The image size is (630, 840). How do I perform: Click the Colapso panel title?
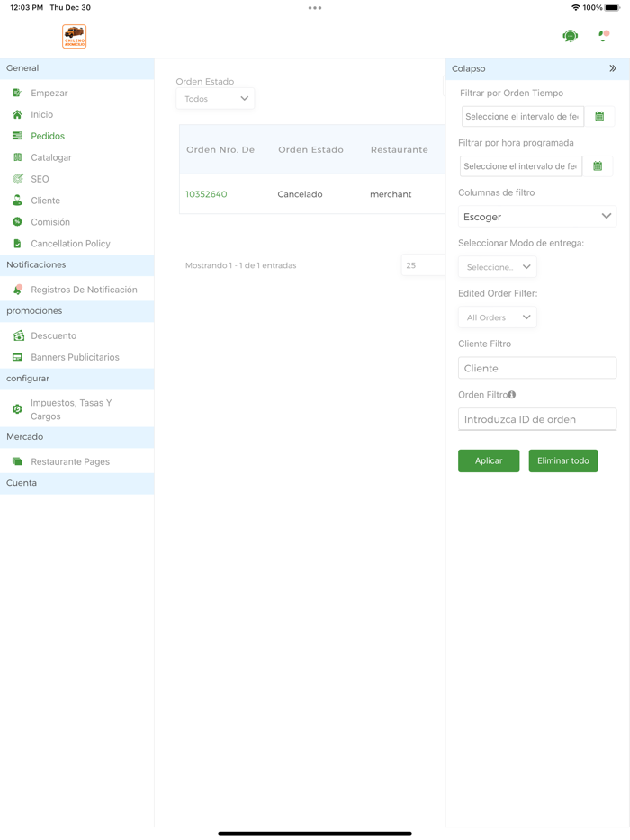click(x=469, y=68)
